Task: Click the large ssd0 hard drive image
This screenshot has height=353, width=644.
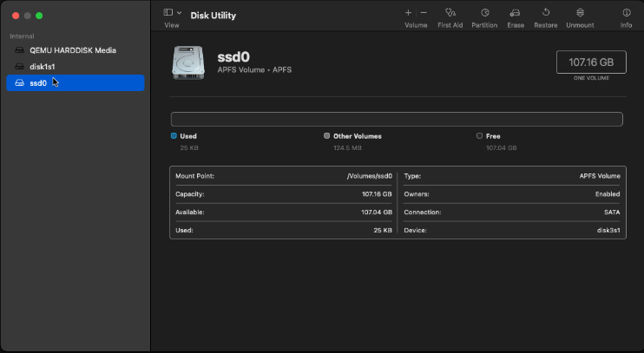Action: (x=188, y=62)
